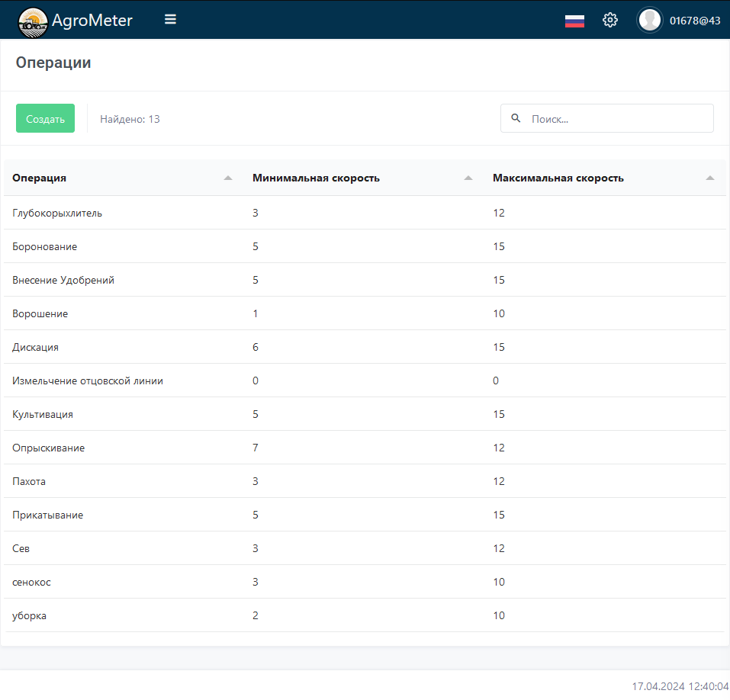Toggle the hamburger sidebar menu

point(170,20)
